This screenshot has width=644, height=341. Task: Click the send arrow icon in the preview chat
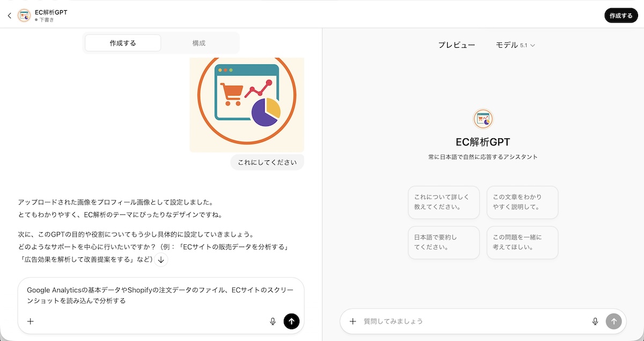click(613, 321)
